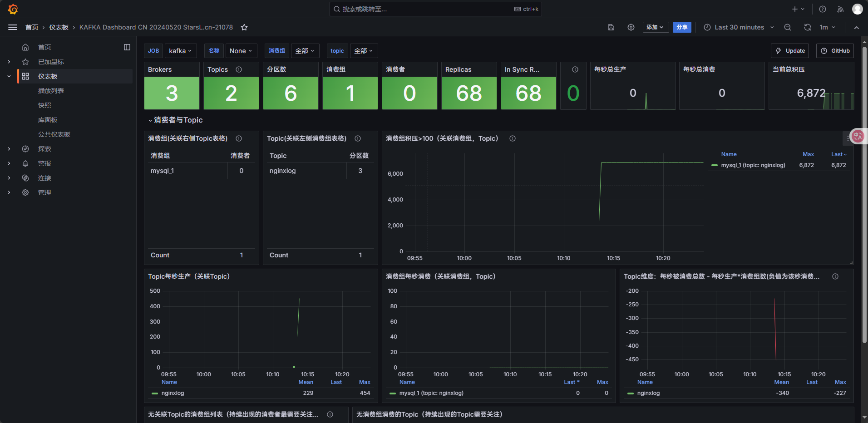Show info for 无关联Topic的消费组列表 panel
The image size is (868, 423).
click(x=330, y=414)
